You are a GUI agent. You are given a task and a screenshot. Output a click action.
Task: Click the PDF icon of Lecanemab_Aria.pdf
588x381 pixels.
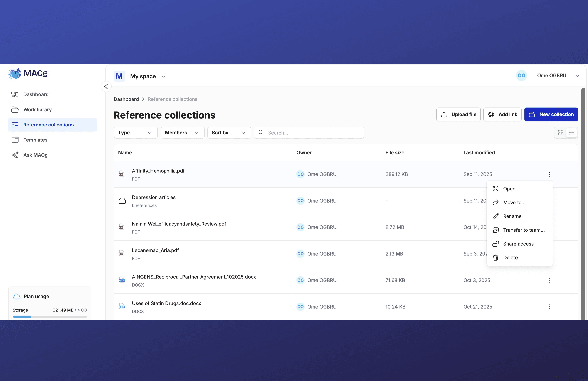121,253
